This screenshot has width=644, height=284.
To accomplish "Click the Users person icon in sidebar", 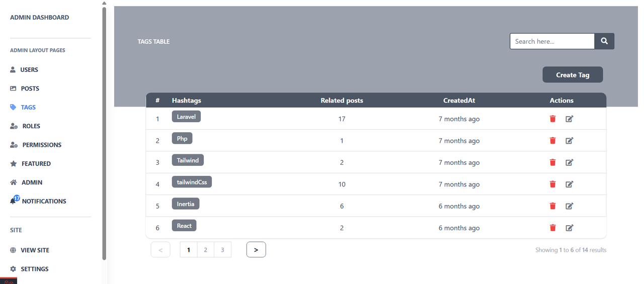I will 13,70.
